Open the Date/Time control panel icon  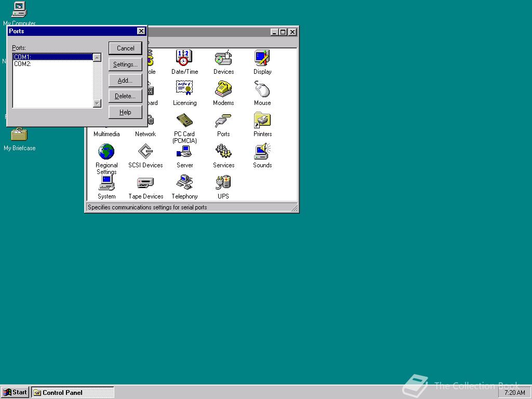(x=184, y=58)
